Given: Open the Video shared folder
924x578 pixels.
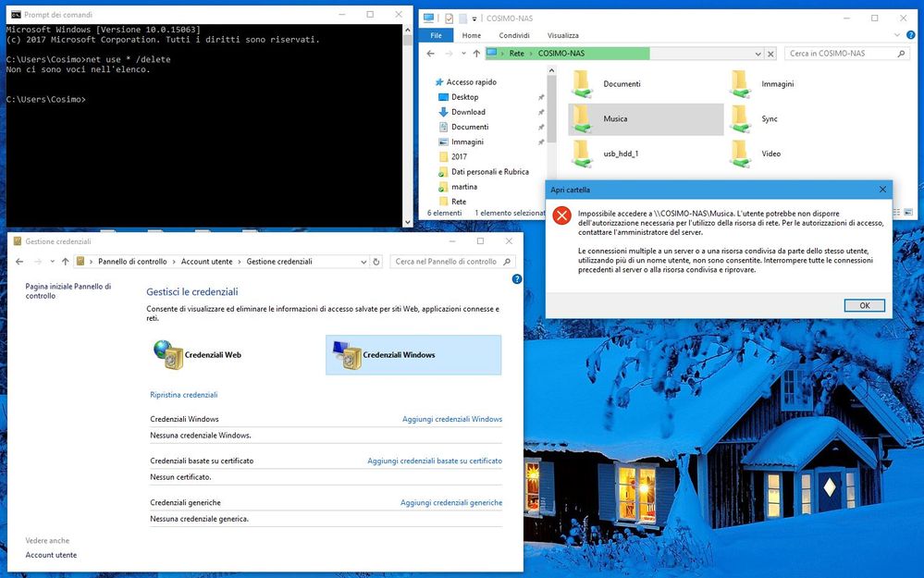Looking at the screenshot, I should (x=740, y=154).
